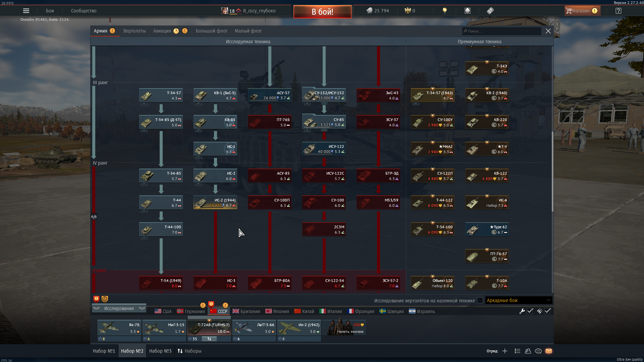Switch to the Большой флот tab
The height and width of the screenshot is (362, 644).
(212, 31)
